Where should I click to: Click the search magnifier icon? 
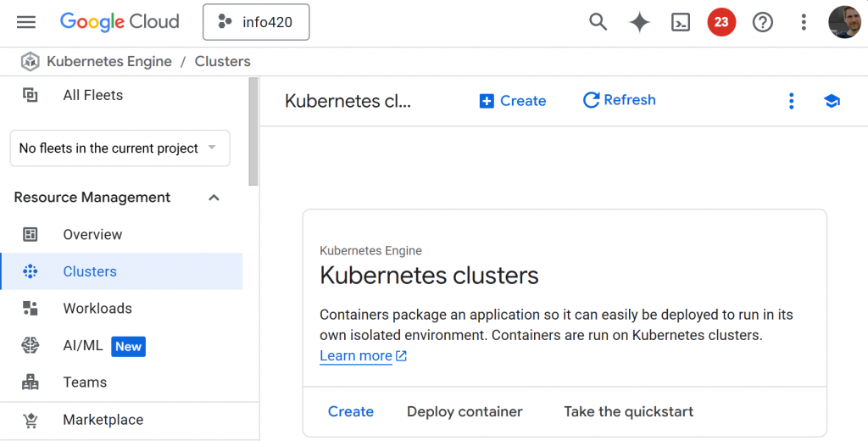[x=598, y=22]
